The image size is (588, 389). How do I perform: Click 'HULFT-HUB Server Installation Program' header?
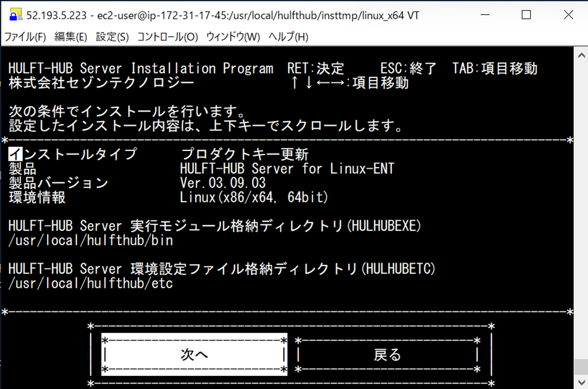[141, 69]
